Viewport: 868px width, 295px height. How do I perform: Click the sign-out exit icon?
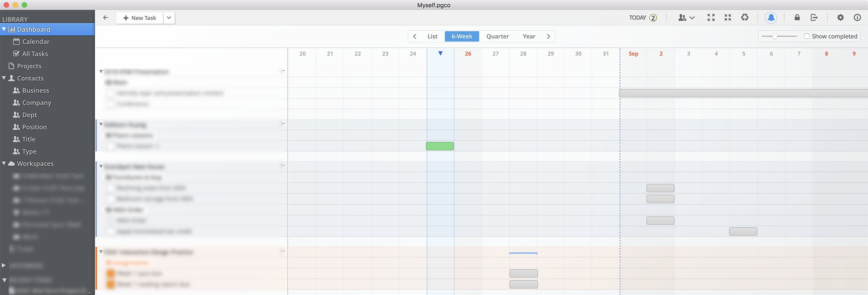point(814,17)
